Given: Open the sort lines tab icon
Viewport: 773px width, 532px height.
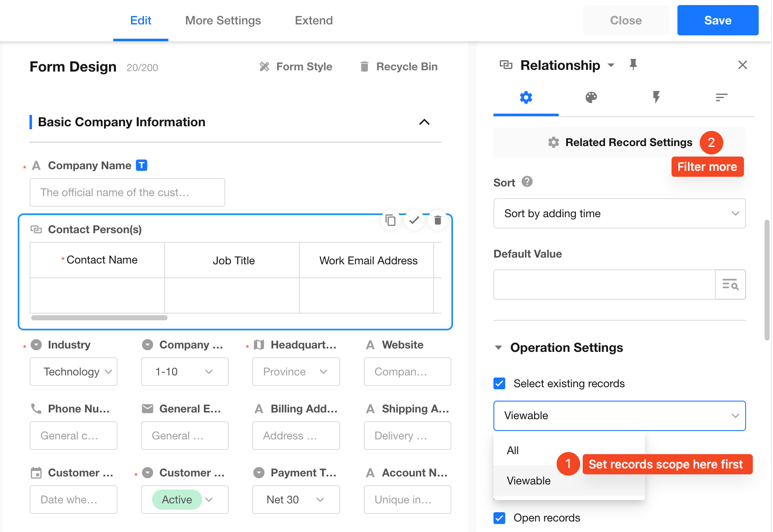Looking at the screenshot, I should (721, 98).
